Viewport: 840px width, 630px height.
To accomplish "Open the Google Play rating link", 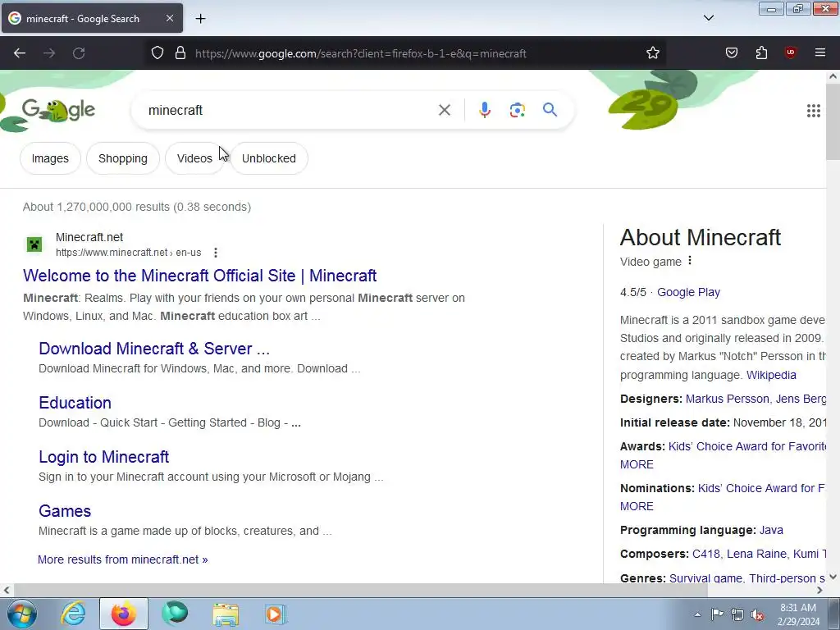I will coord(688,292).
